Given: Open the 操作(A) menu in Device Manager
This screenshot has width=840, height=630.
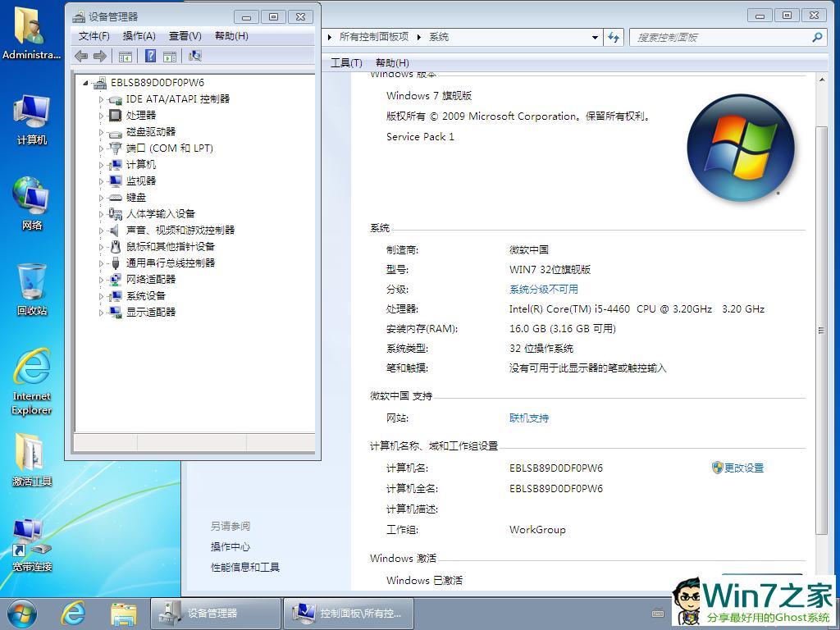Looking at the screenshot, I should tap(139, 36).
